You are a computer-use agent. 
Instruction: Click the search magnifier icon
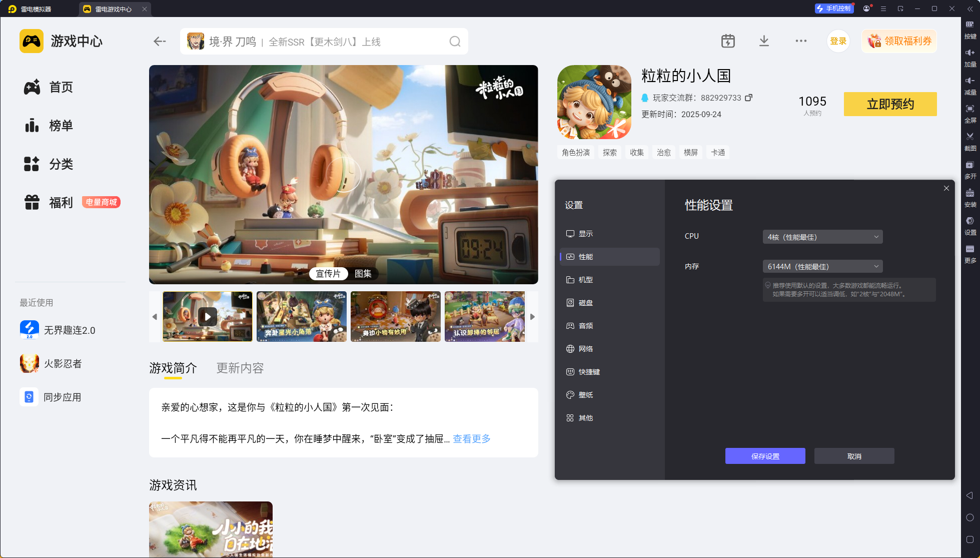tap(454, 42)
